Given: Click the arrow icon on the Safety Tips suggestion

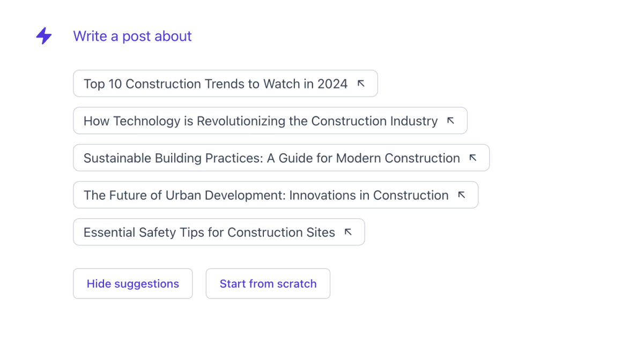Looking at the screenshot, I should tap(348, 231).
